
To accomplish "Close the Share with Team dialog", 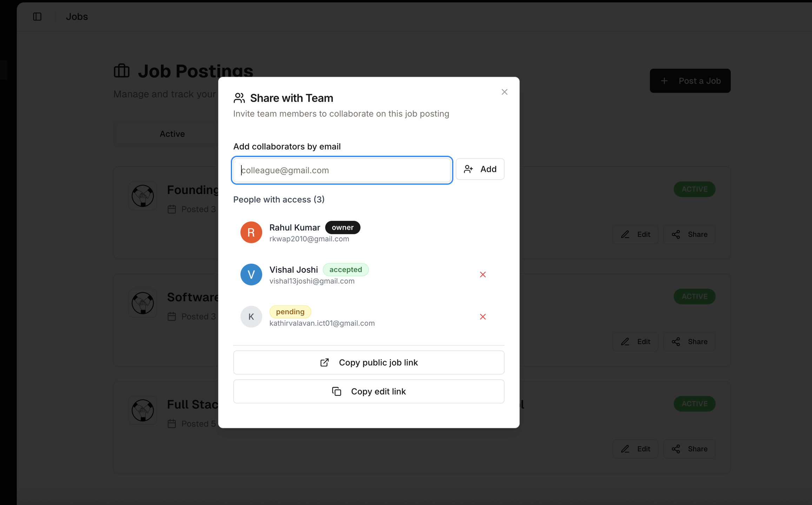I will click(x=504, y=92).
